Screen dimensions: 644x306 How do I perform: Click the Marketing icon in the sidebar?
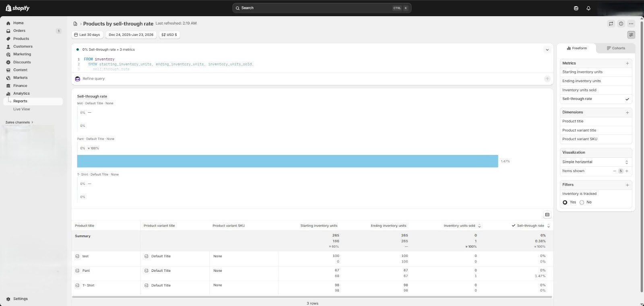coord(8,54)
